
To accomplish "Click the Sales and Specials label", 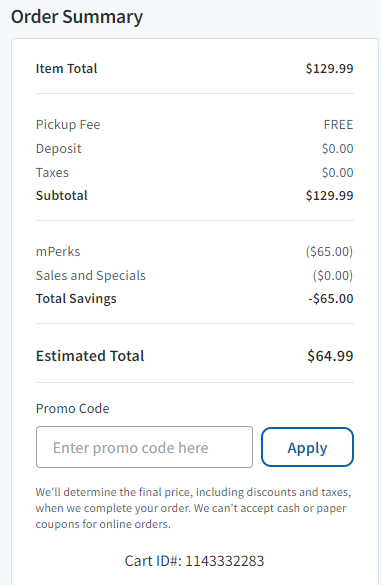I will click(91, 276).
